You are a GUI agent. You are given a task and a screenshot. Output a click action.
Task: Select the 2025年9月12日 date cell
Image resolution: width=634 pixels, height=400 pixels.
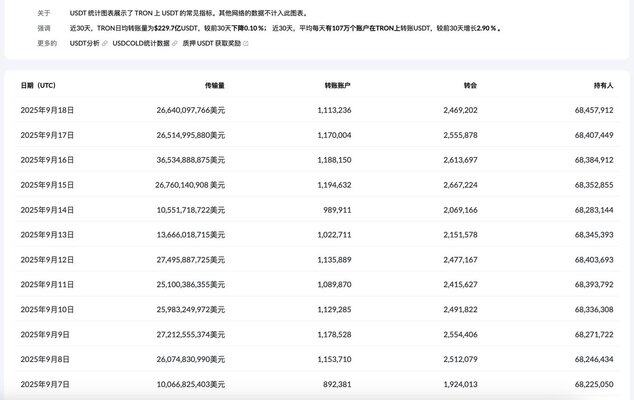(x=47, y=260)
